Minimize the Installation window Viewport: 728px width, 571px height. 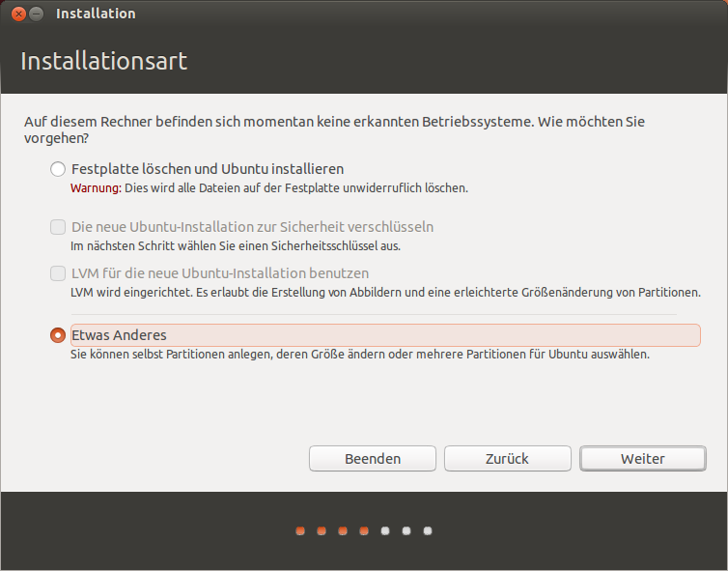click(37, 14)
